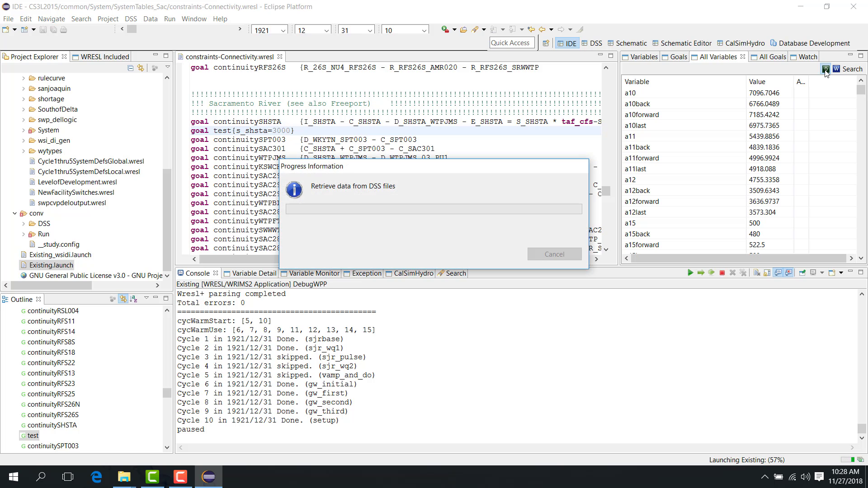This screenshot has width=868, height=488.
Task: Switch to the Schematic perspective
Action: coord(627,43)
